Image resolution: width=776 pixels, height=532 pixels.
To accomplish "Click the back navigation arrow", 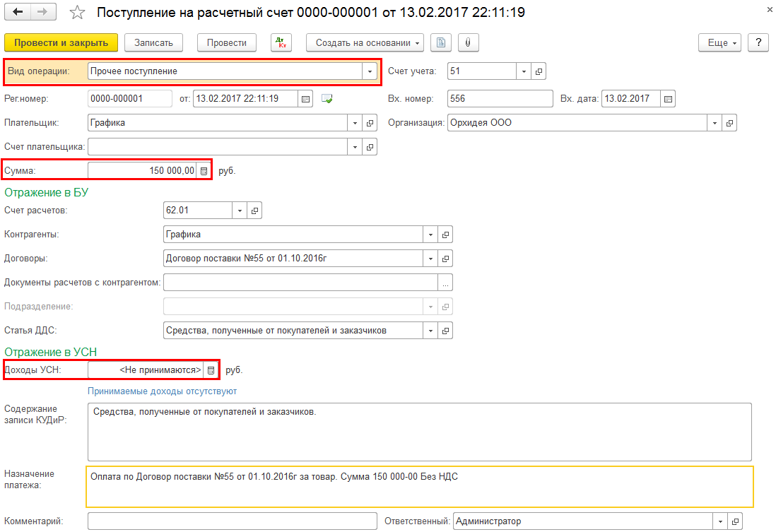I will (x=18, y=13).
